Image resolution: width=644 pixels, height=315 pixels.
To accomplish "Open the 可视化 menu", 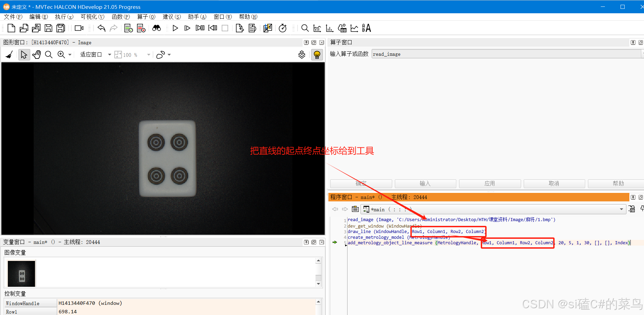I will pyautogui.click(x=92, y=16).
